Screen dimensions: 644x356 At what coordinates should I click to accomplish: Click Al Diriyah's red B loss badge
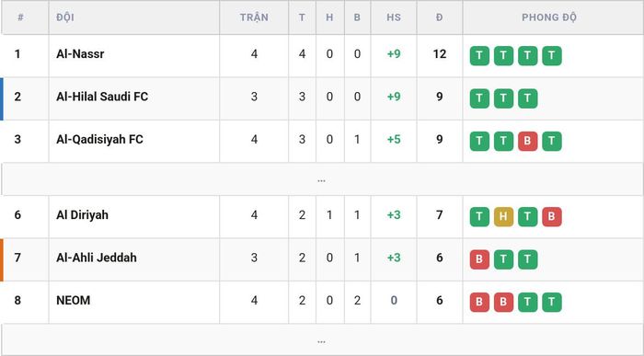[552, 217]
